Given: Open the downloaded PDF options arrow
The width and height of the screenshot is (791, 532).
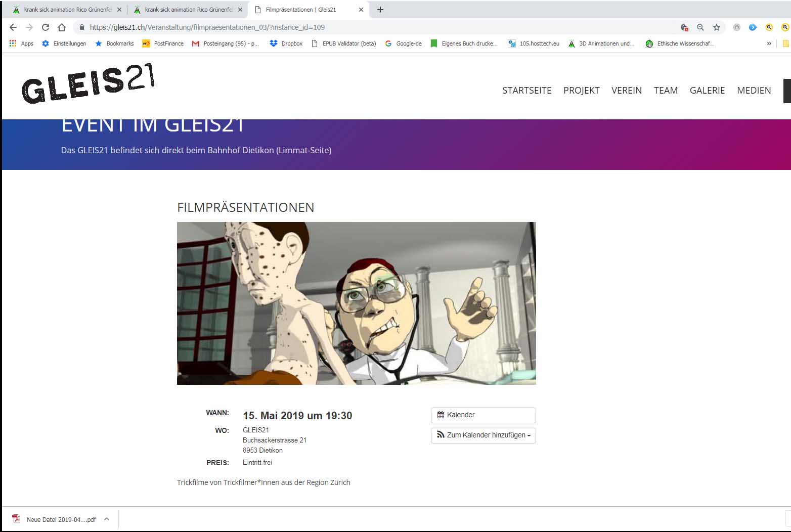Looking at the screenshot, I should click(107, 519).
